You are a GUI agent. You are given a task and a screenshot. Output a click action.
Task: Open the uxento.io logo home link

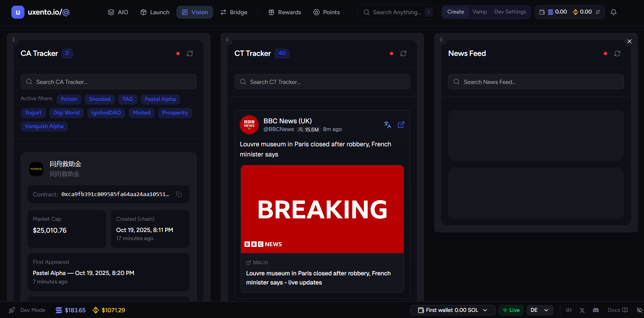[41, 12]
